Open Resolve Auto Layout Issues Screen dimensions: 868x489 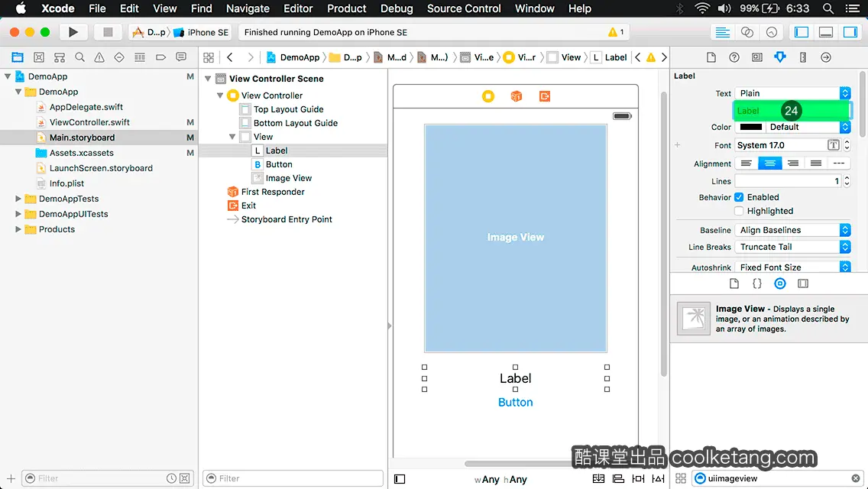(658, 478)
